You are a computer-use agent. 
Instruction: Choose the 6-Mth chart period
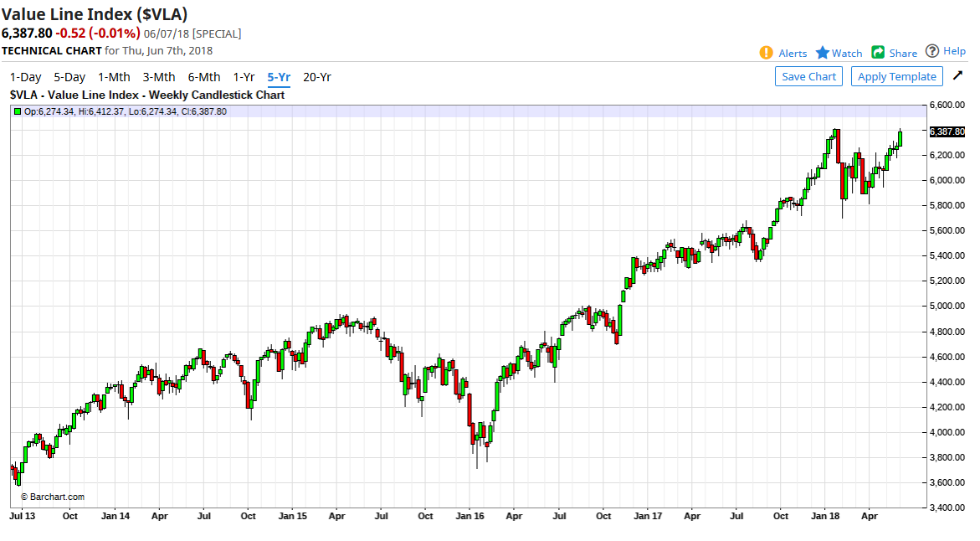tap(204, 77)
